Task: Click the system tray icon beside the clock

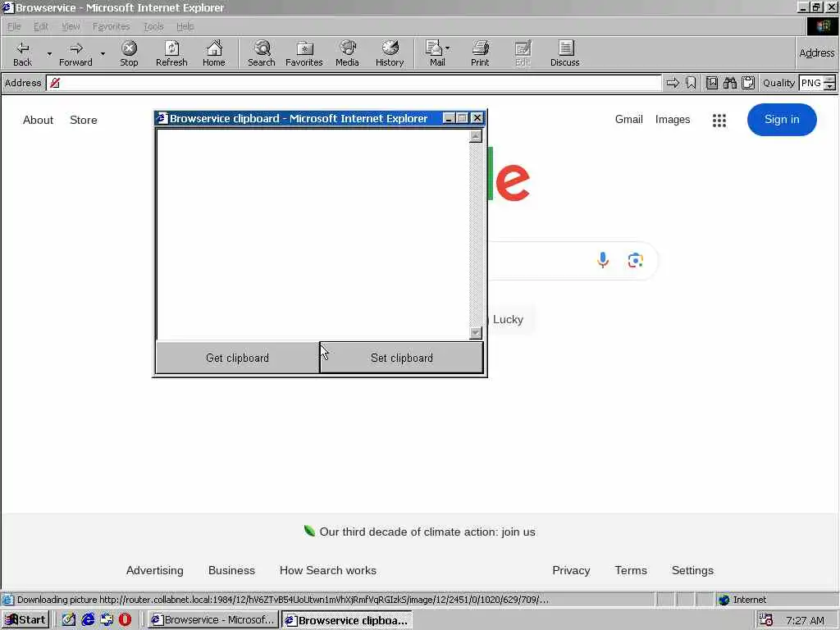Action: [766, 620]
